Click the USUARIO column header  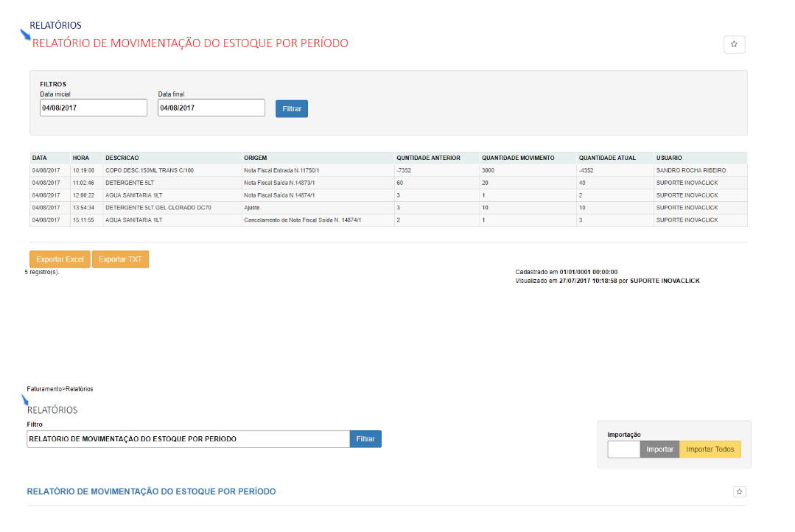[670, 158]
